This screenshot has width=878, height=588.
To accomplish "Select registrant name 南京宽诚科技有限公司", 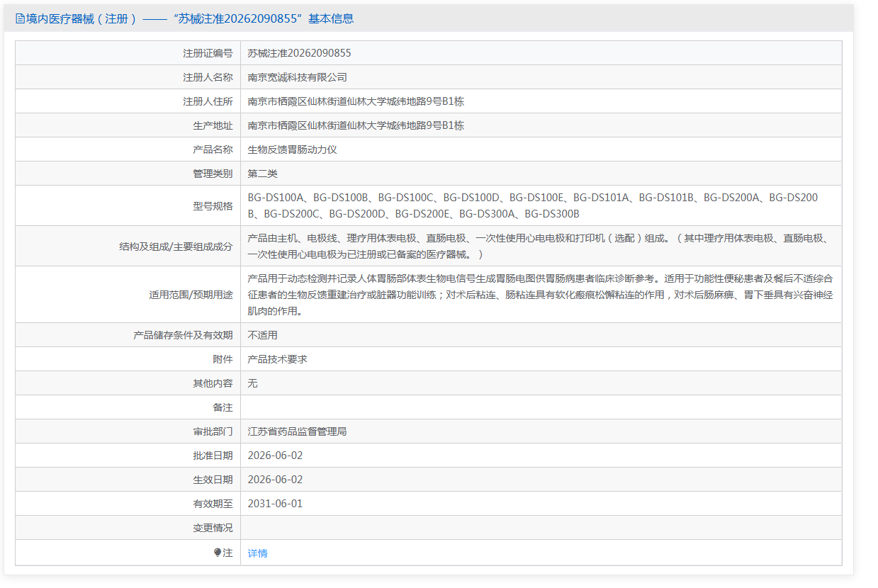I will pos(298,77).
